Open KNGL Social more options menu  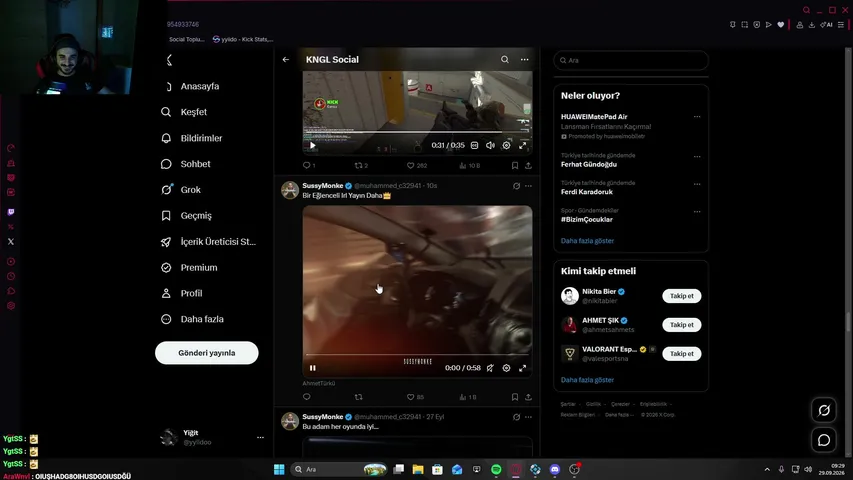[524, 59]
